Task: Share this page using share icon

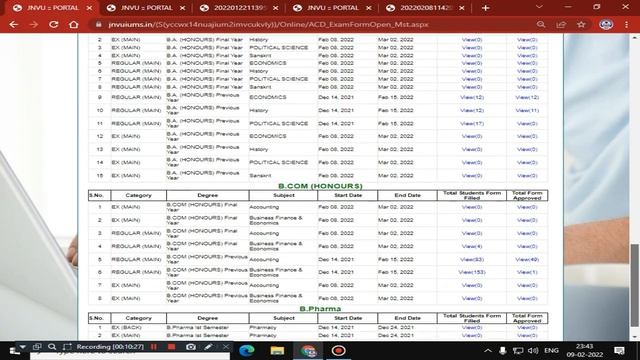Action: click(561, 24)
